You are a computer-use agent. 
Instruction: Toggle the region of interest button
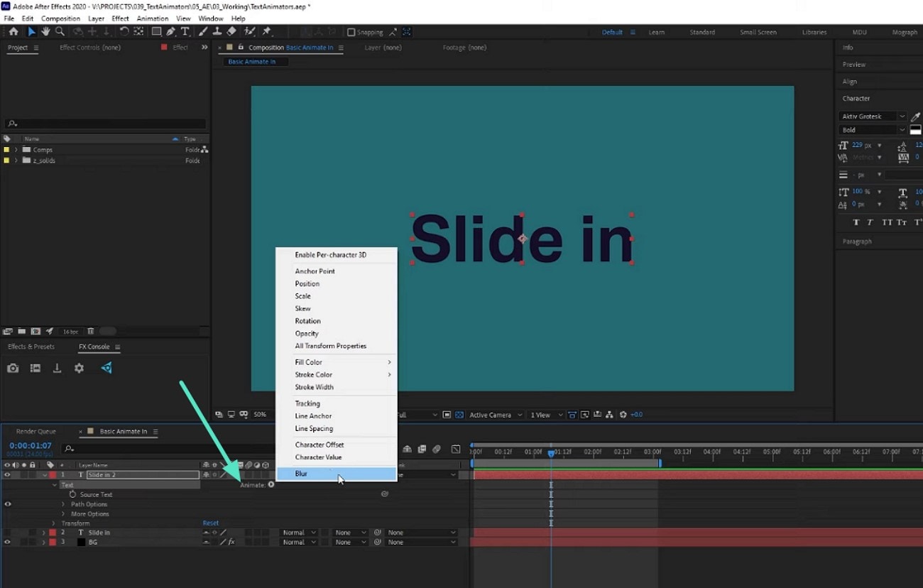coord(447,415)
